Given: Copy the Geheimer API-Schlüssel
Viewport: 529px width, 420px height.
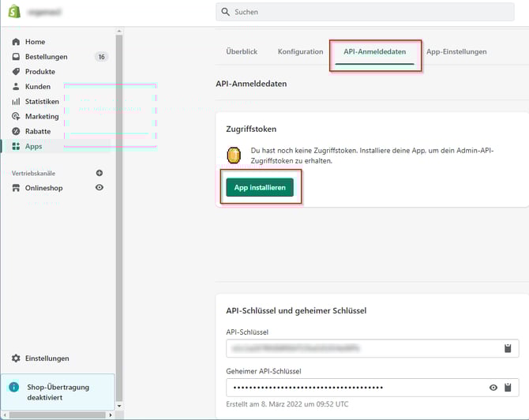Looking at the screenshot, I should (x=508, y=388).
